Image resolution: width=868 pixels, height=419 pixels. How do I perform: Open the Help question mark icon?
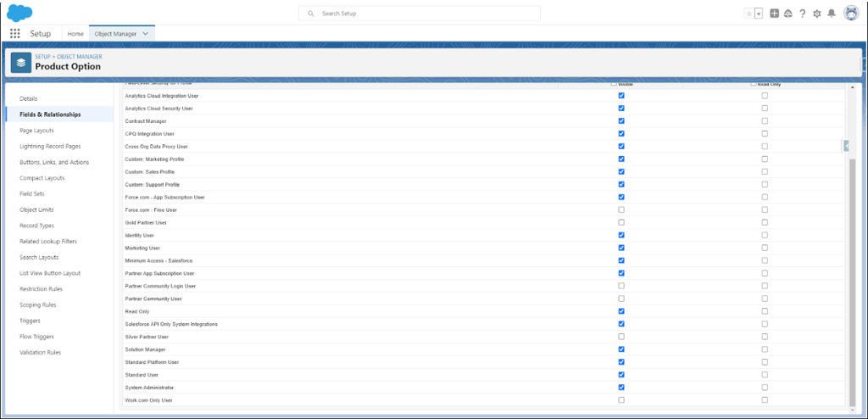coord(802,14)
